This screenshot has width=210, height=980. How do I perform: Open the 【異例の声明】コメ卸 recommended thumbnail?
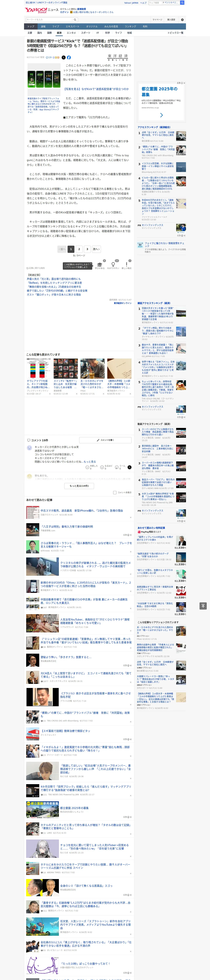pos(119,368)
